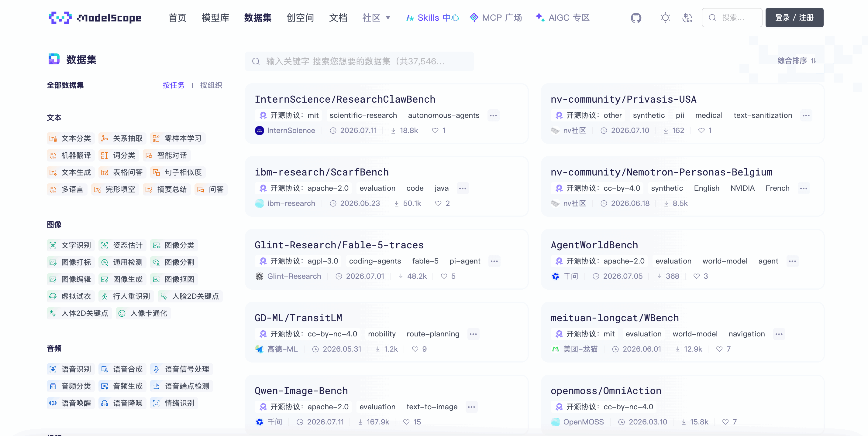
Task: Expand more tags on ScarfBench card
Action: [463, 188]
